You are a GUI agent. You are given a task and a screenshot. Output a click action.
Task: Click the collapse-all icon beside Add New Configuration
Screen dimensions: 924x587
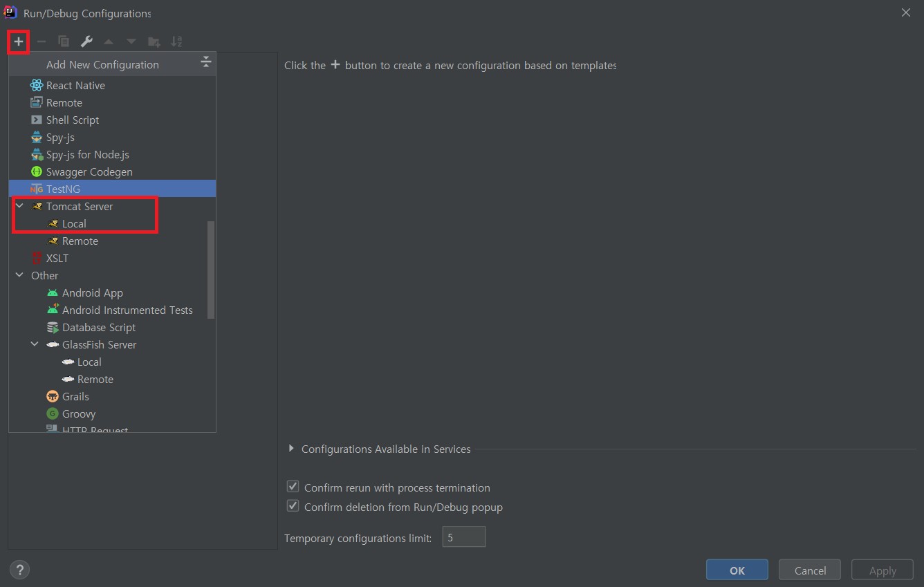pyautogui.click(x=205, y=62)
